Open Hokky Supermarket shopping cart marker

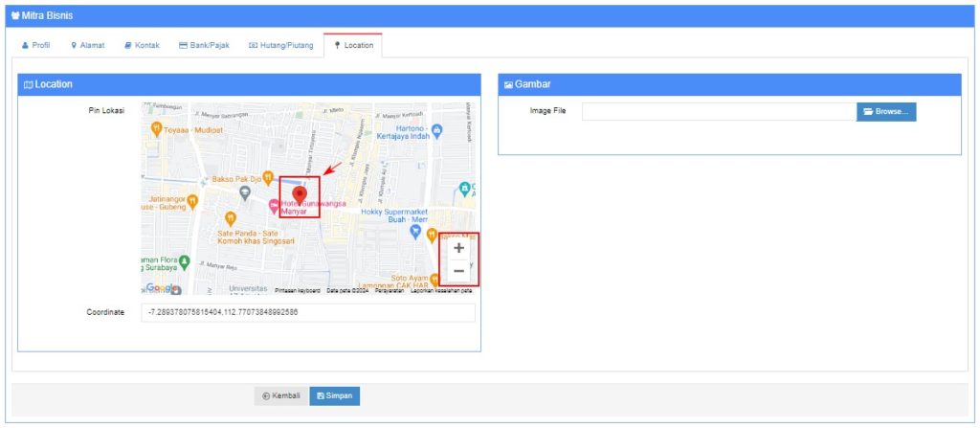click(x=415, y=232)
